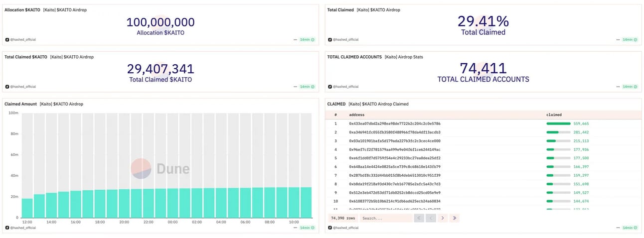Open the [Kaito] $KAITO Airdrop Claimed query title
This screenshot has height=238, width=644.
pyautogui.click(x=378, y=104)
